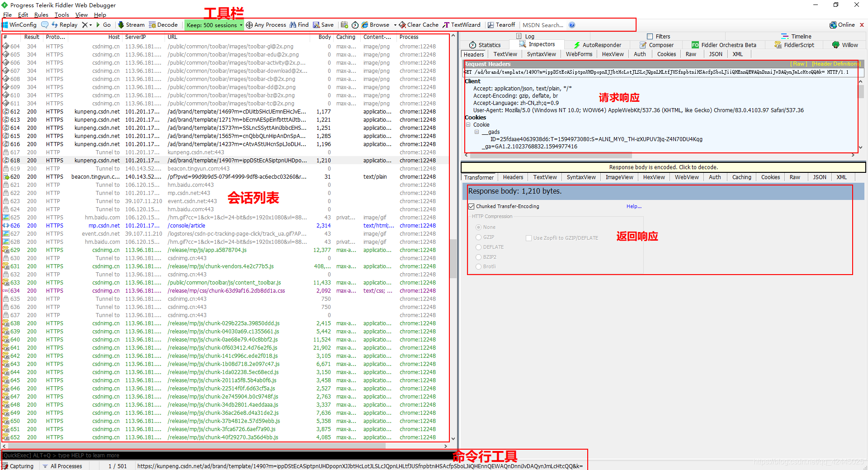Image resolution: width=868 pixels, height=470 pixels.
Task: Open the ImageView response tab
Action: tap(619, 177)
